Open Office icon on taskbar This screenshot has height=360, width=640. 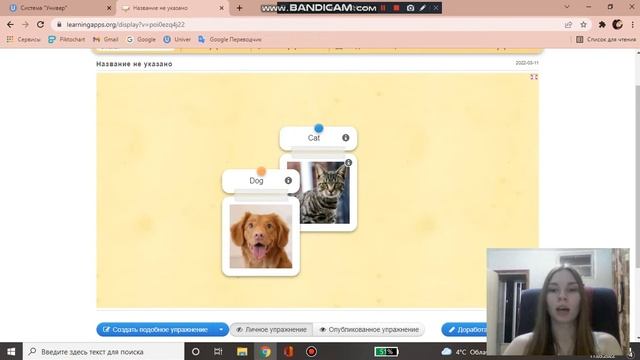(x=289, y=351)
